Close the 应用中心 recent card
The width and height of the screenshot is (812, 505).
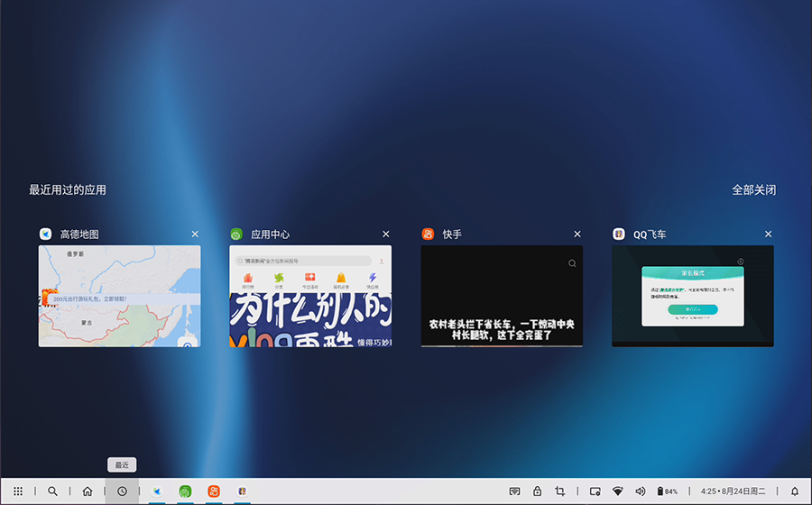coord(386,234)
